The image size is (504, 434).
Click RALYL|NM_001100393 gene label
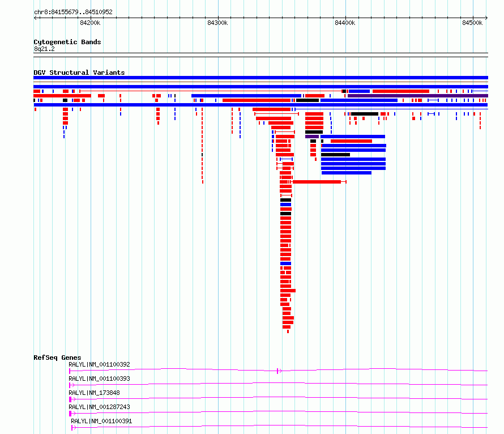click(x=99, y=378)
